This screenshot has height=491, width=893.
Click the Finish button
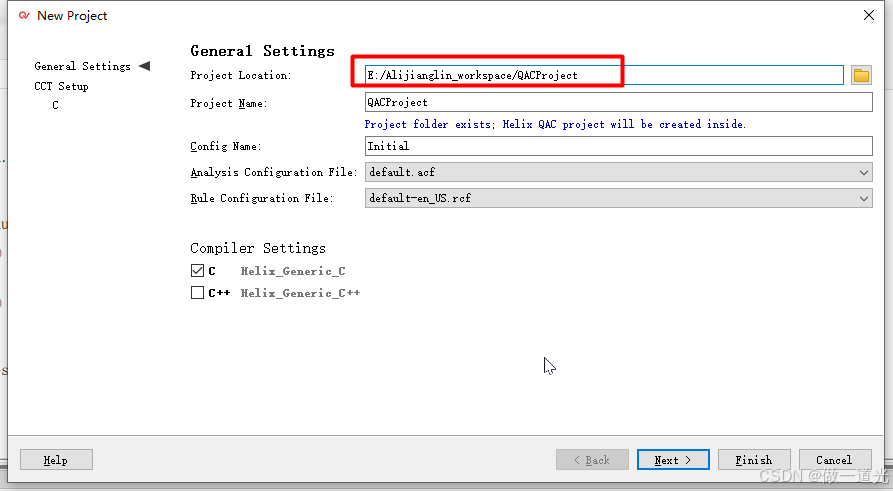pos(754,460)
